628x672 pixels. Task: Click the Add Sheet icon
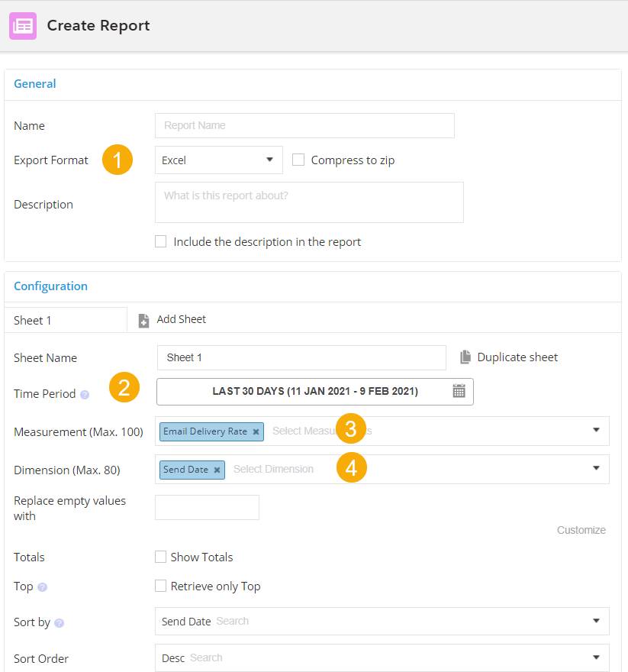[142, 320]
